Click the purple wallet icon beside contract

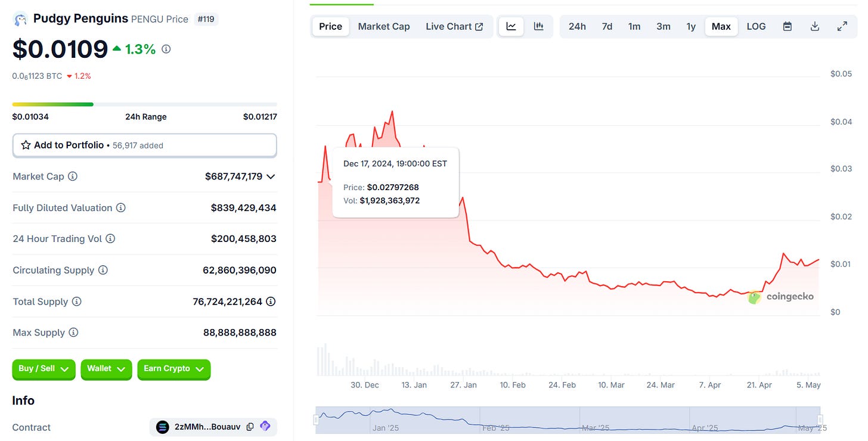pyautogui.click(x=265, y=427)
